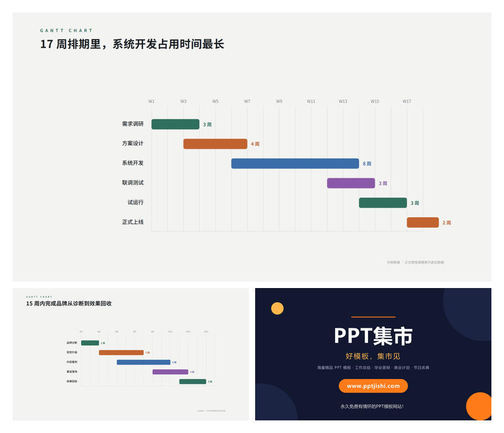This screenshot has width=504, height=433.
Task: Select the 17 周排期里 slide title
Action: (x=132, y=44)
